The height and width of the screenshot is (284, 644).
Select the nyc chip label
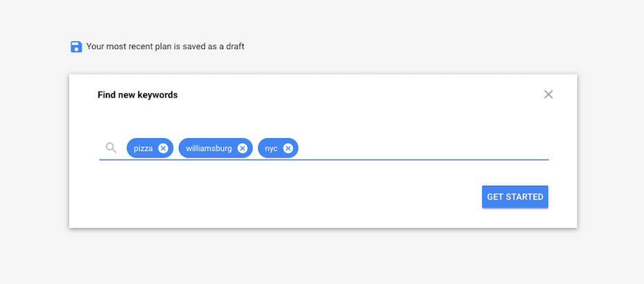click(x=271, y=149)
